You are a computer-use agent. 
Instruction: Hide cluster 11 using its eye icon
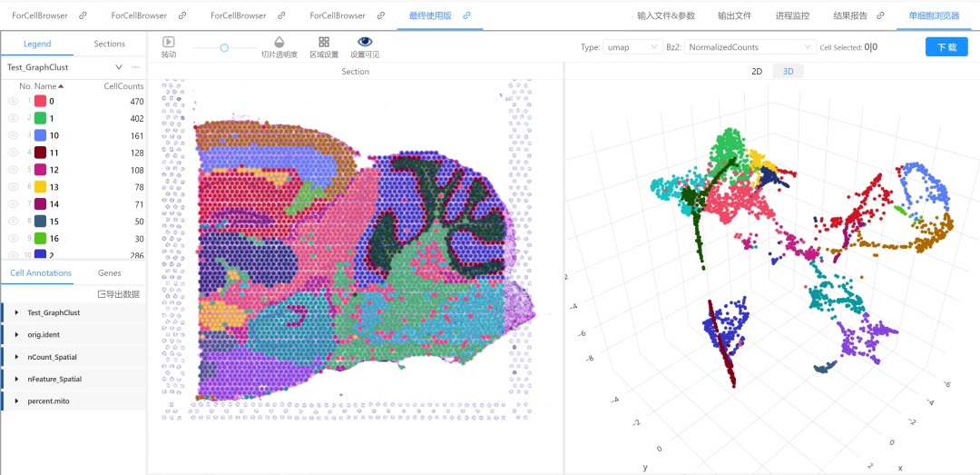(x=14, y=153)
